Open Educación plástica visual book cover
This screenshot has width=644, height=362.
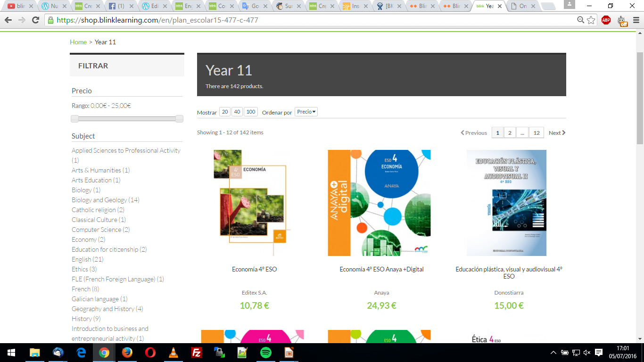pos(506,203)
